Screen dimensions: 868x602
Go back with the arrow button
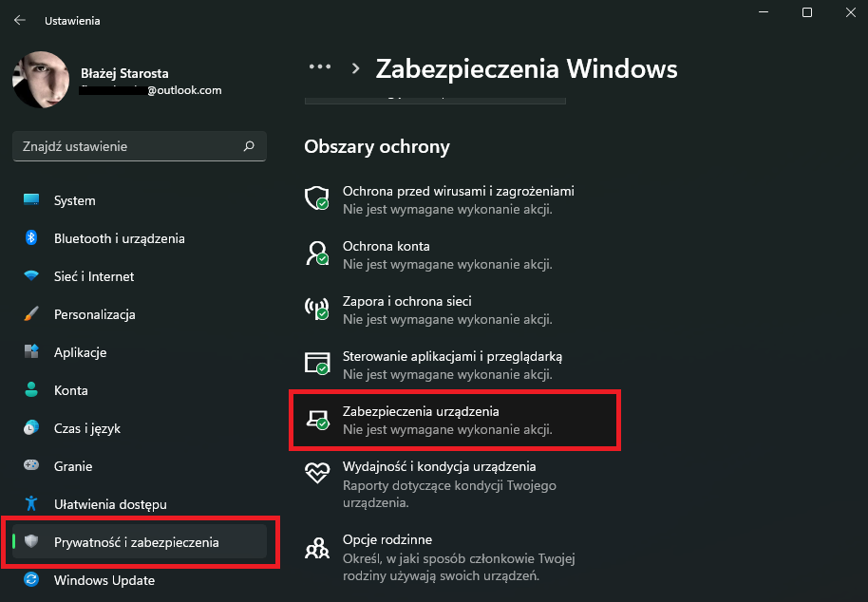point(20,21)
